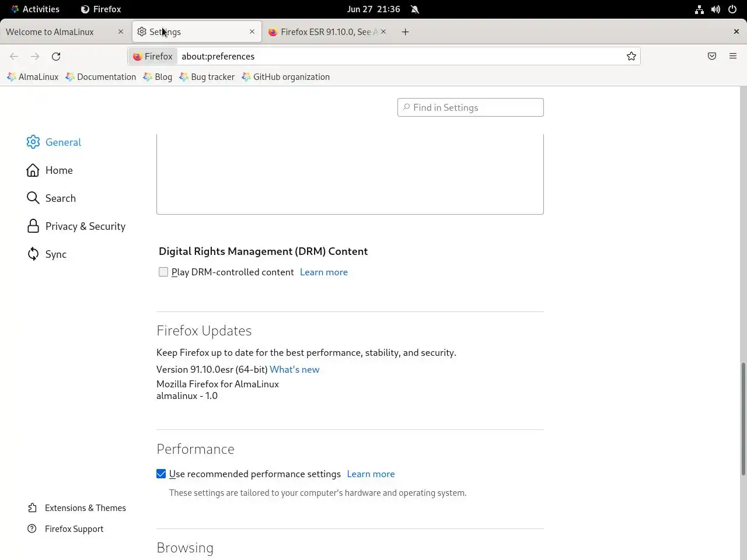The height and width of the screenshot is (560, 747).
Task: Close the Settings tab
Action: pos(252,32)
